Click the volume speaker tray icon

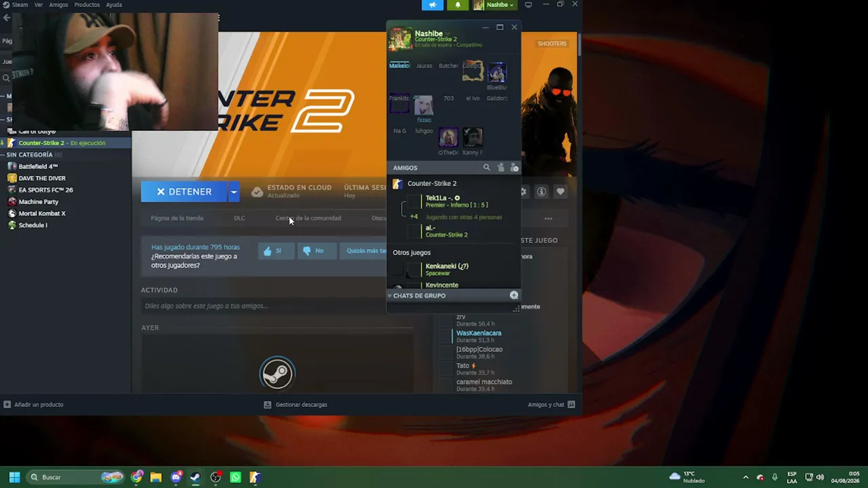coord(820,477)
